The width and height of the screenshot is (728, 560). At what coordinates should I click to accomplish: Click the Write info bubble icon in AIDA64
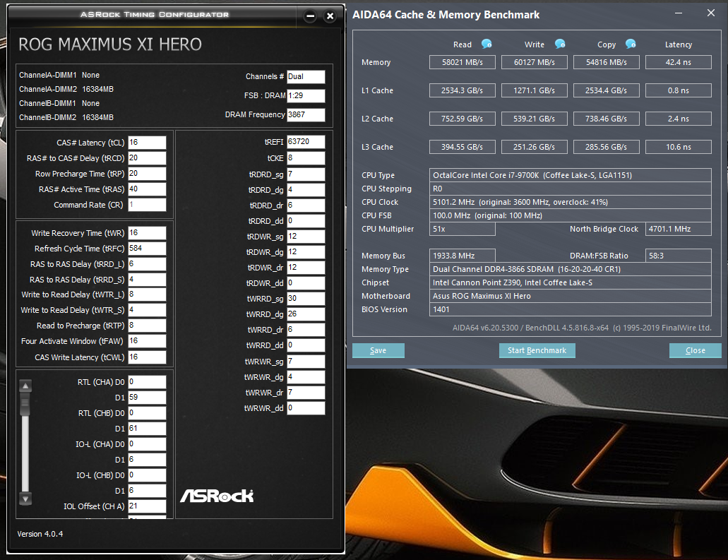click(560, 44)
